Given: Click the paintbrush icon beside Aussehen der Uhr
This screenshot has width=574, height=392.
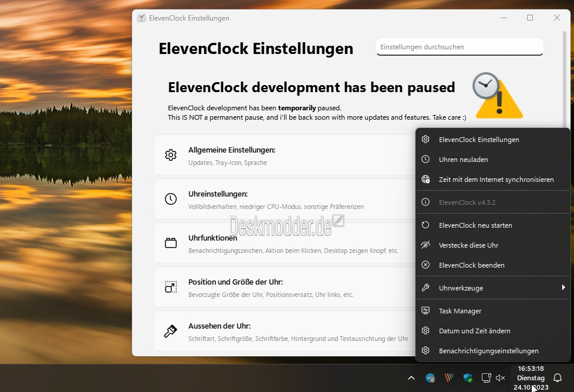Looking at the screenshot, I should (x=171, y=331).
